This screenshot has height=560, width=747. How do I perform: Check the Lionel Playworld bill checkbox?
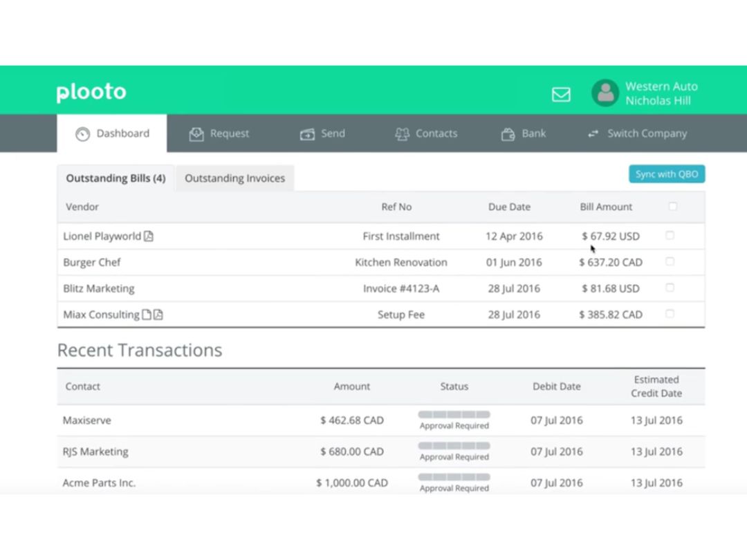pyautogui.click(x=670, y=235)
